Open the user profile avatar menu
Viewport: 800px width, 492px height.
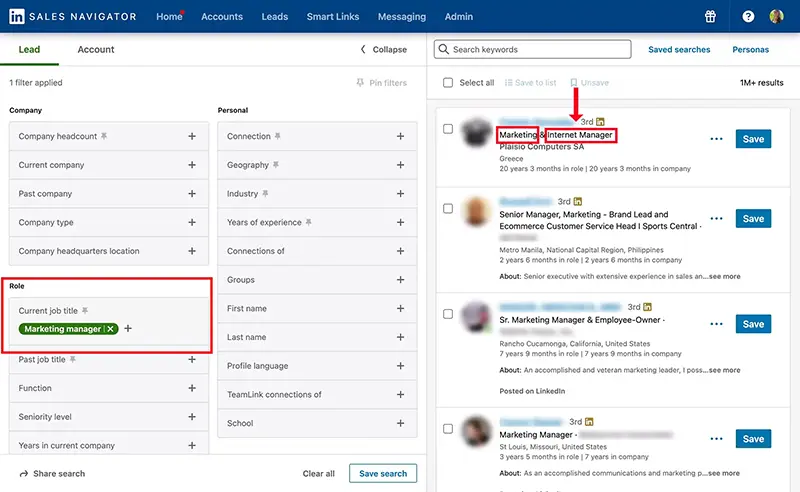776,16
